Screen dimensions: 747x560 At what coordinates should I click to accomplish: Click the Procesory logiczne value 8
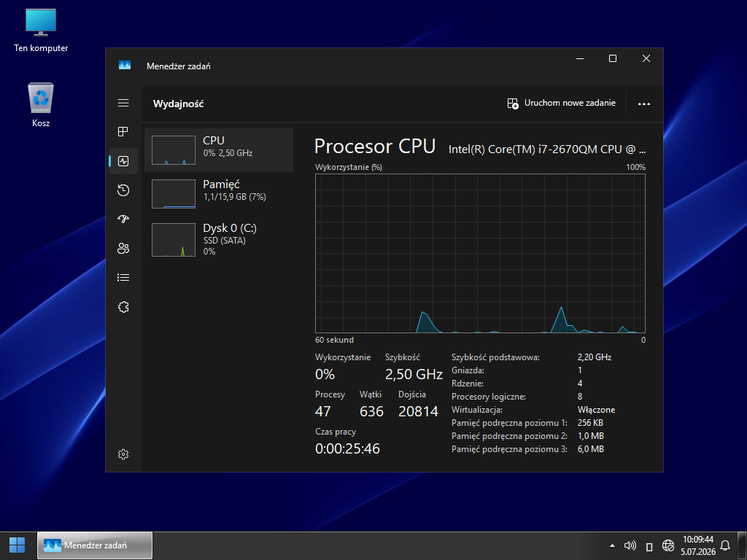(580, 397)
